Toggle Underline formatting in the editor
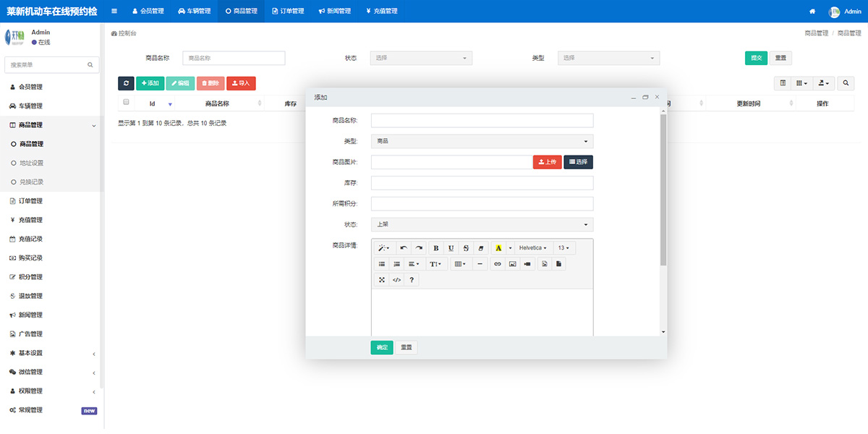Viewport: 868px width, 434px height. point(451,248)
